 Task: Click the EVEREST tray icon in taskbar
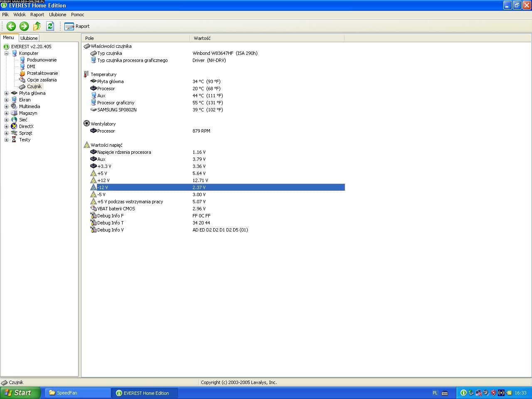click(x=463, y=393)
